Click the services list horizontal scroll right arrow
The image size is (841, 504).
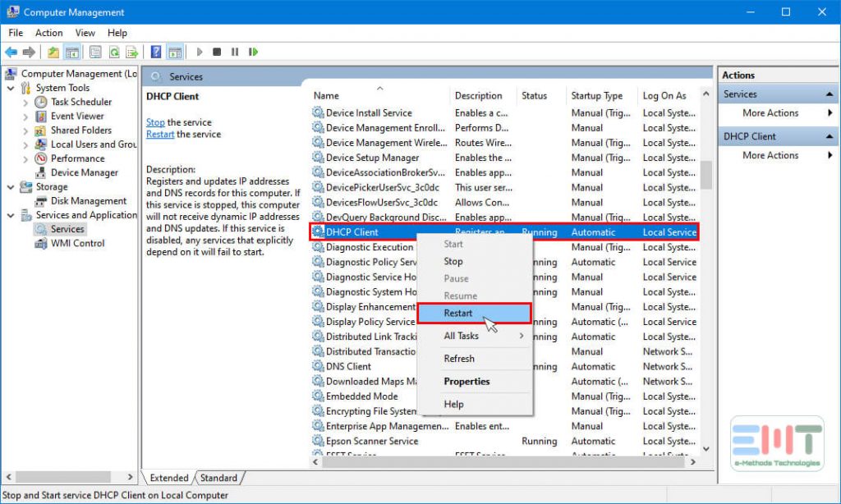(x=693, y=461)
